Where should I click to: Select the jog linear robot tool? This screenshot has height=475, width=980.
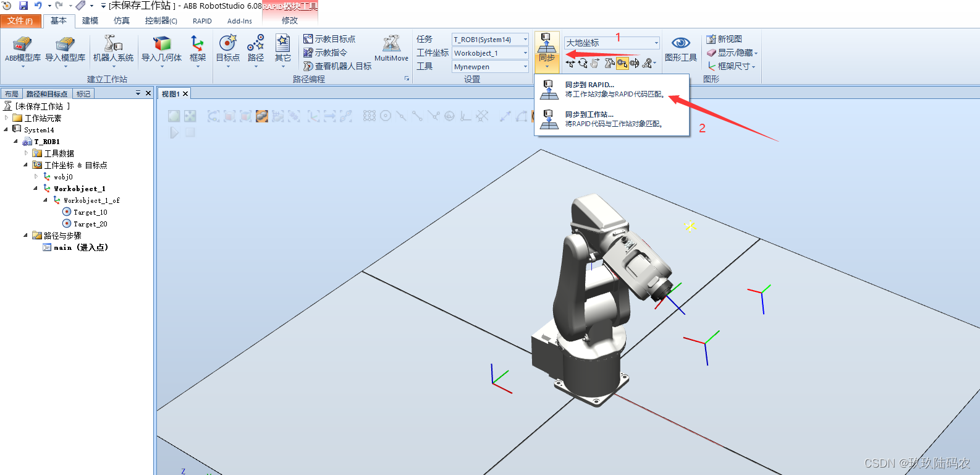point(609,63)
